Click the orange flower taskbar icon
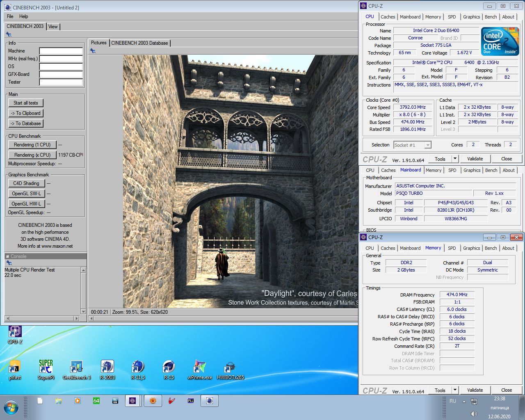Viewport: 525px width, 420px height. pyautogui.click(x=153, y=401)
